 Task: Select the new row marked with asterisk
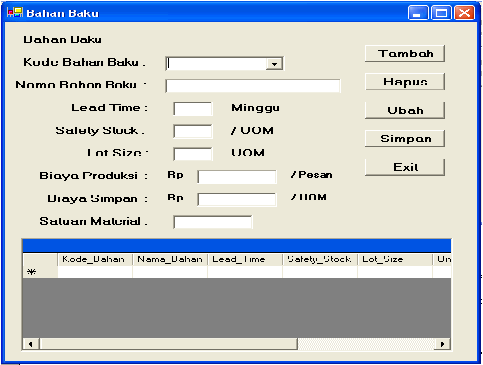click(x=40, y=272)
